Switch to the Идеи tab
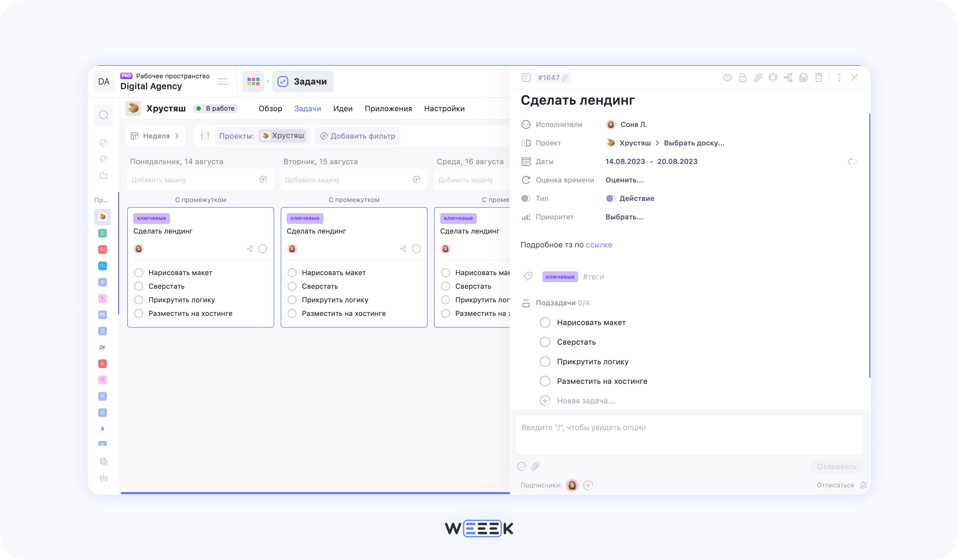Image resolution: width=958 pixels, height=560 pixels. pyautogui.click(x=342, y=108)
